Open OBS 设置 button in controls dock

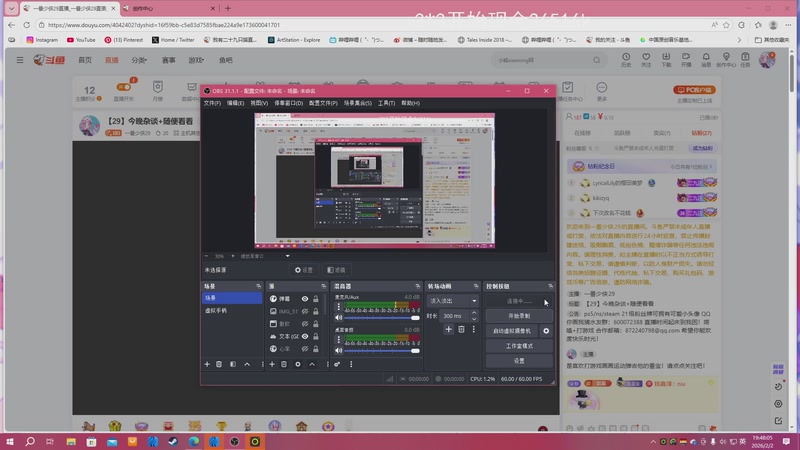point(519,361)
